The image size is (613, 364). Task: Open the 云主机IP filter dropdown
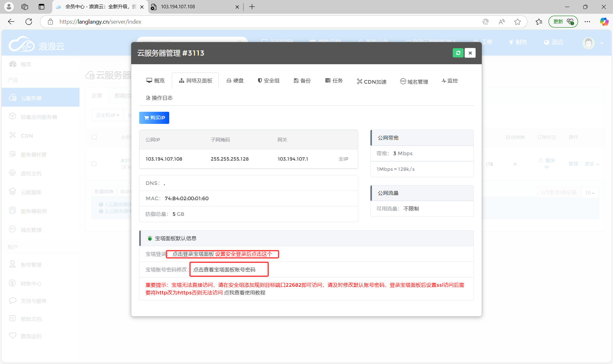[107, 115]
